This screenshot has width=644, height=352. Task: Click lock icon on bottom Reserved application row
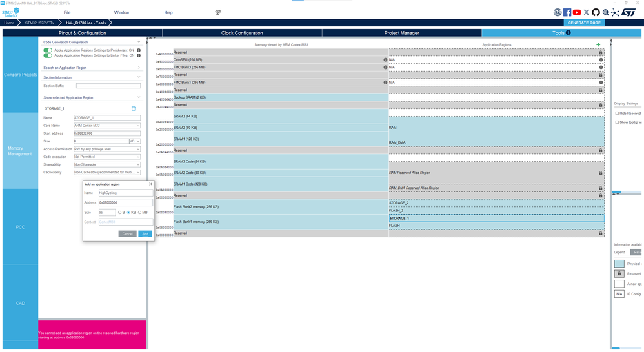[601, 233]
